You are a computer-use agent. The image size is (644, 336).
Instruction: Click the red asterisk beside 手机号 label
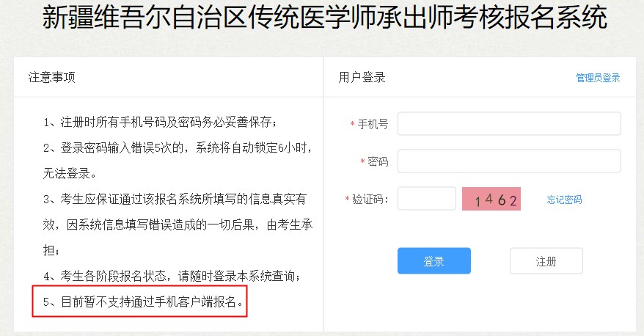click(352, 125)
